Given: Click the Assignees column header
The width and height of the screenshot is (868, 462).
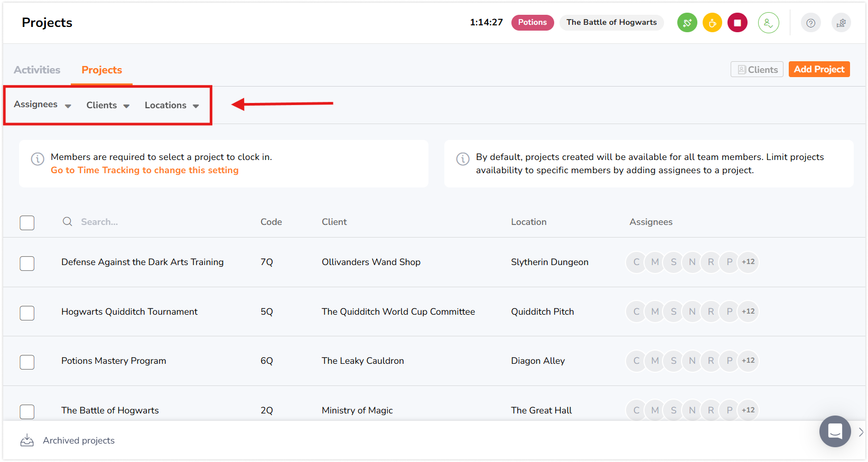Looking at the screenshot, I should (x=651, y=222).
